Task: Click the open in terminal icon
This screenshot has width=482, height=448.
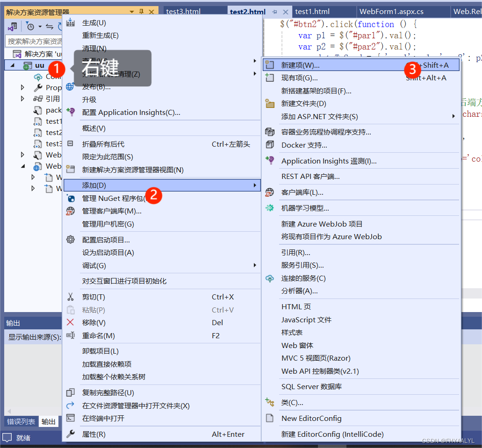Action: click(71, 418)
